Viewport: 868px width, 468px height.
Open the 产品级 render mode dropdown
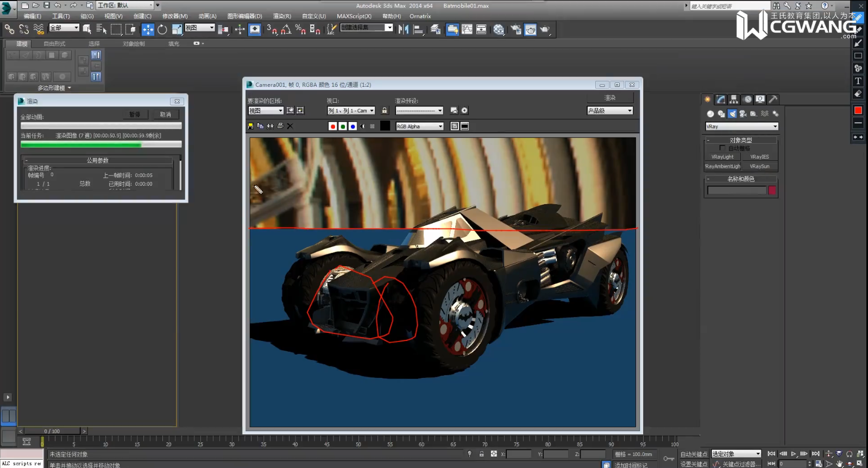(x=610, y=110)
